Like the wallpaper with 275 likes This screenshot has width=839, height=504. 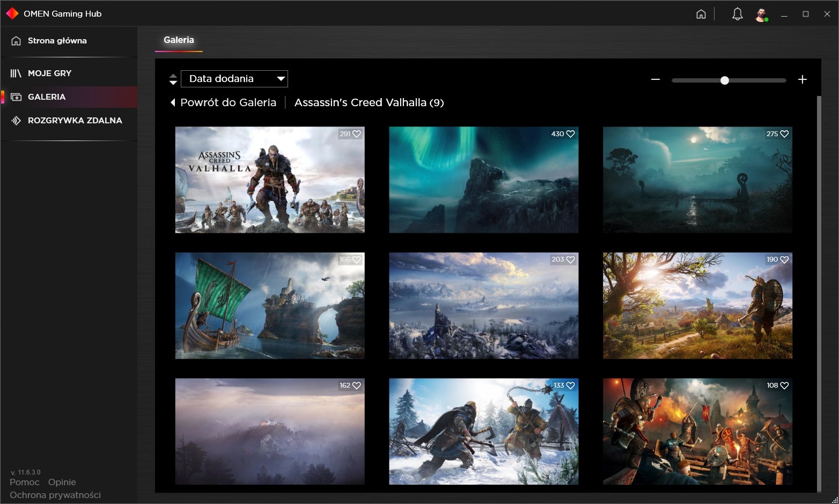pos(784,134)
